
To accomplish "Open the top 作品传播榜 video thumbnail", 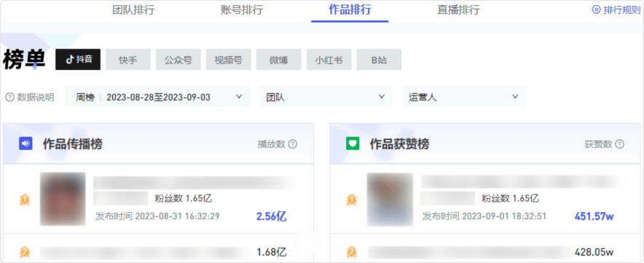I will coord(63,199).
